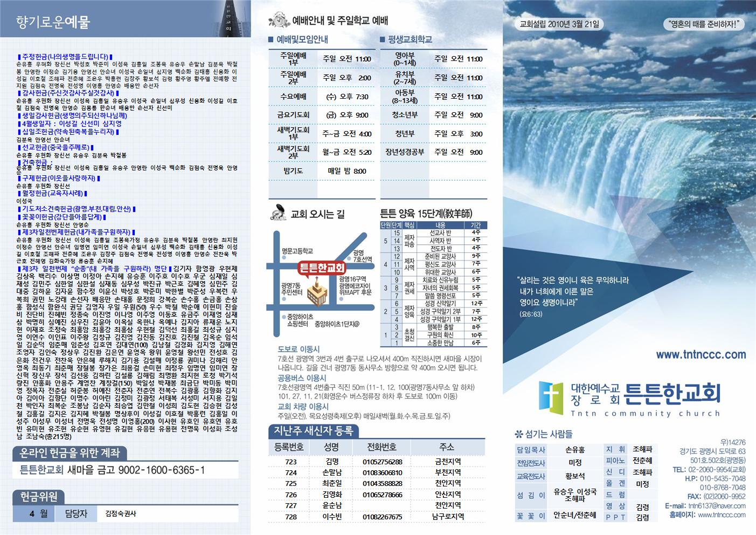Click the 새마을 금고 account number text

tap(136, 470)
